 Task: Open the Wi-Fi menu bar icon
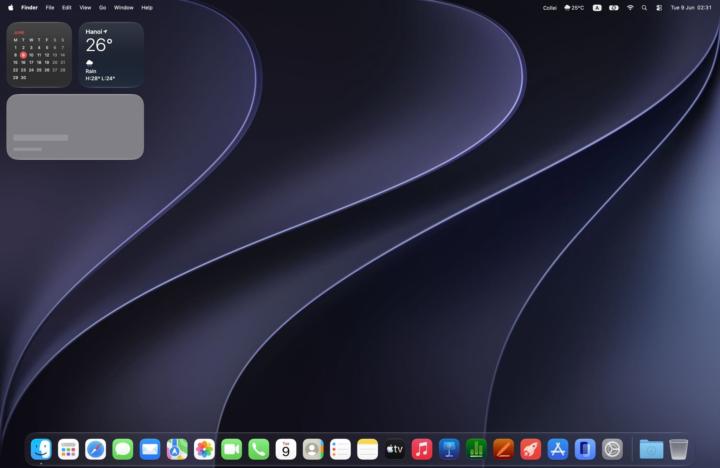point(630,8)
